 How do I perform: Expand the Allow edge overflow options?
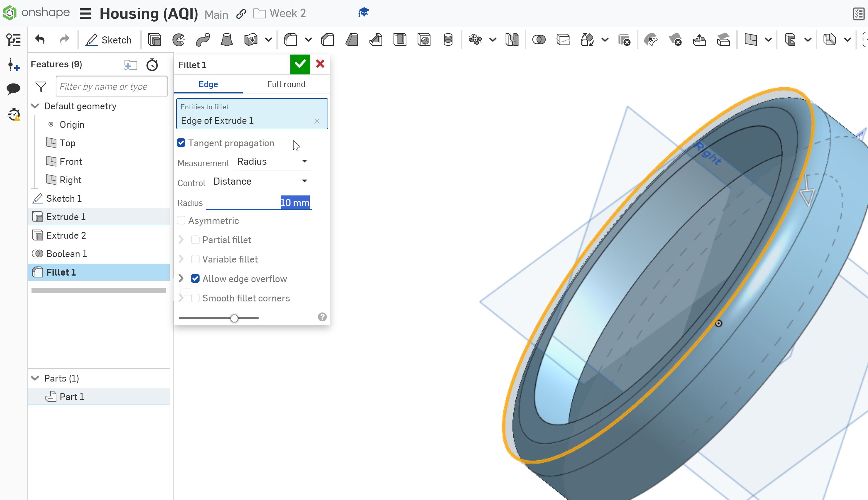coord(181,278)
